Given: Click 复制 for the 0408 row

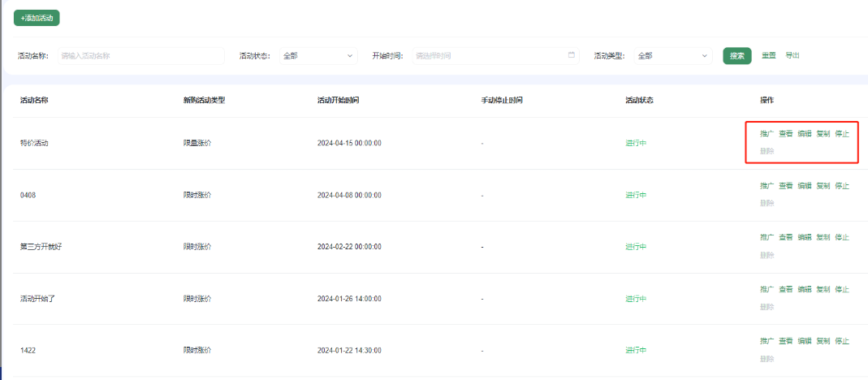Looking at the screenshot, I should (x=823, y=186).
